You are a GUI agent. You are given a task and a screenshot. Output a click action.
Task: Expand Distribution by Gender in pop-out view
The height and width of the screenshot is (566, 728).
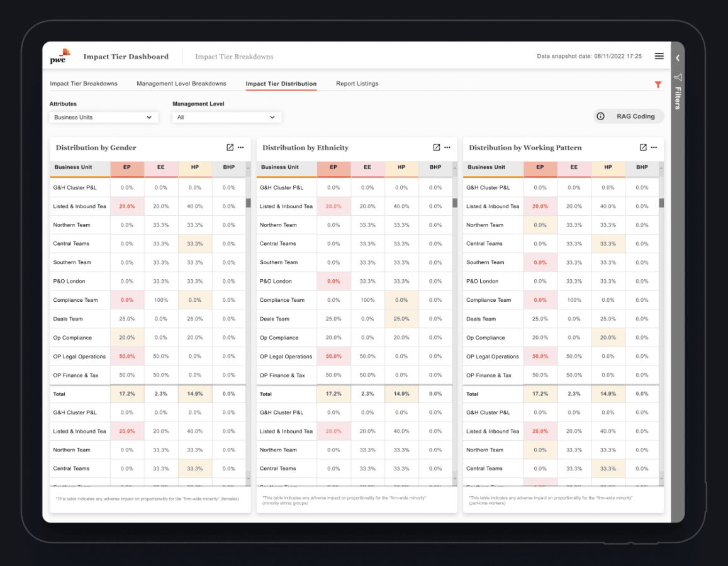tap(230, 147)
